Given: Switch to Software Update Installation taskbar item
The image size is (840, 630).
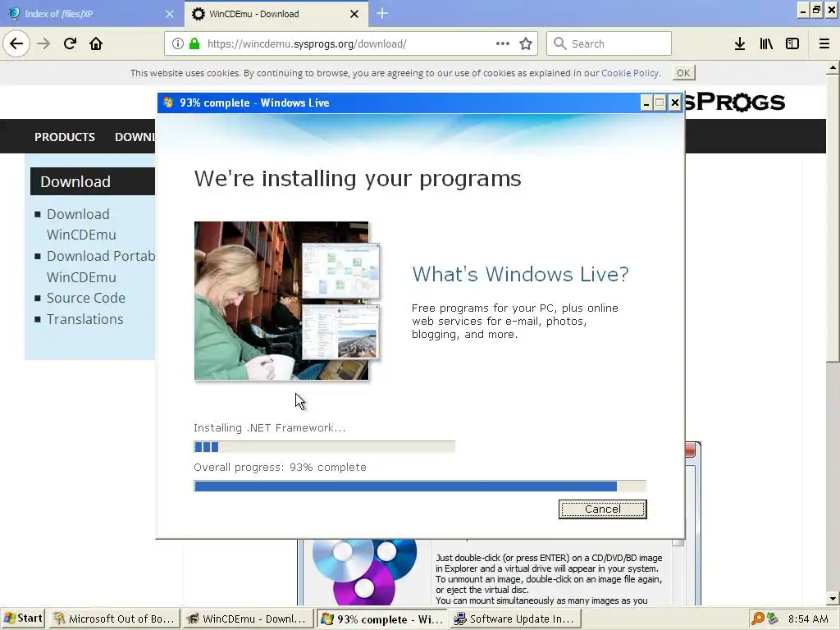Looking at the screenshot, I should click(514, 619).
